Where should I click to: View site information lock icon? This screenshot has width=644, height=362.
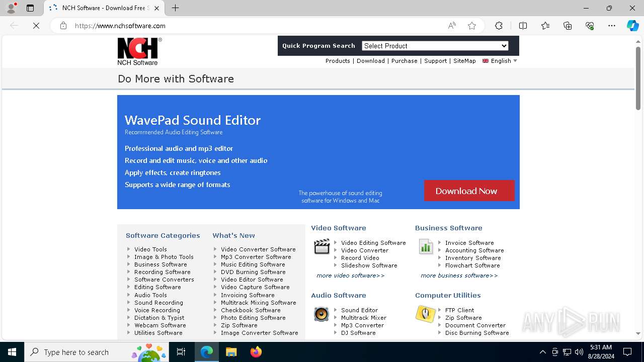pyautogui.click(x=63, y=26)
